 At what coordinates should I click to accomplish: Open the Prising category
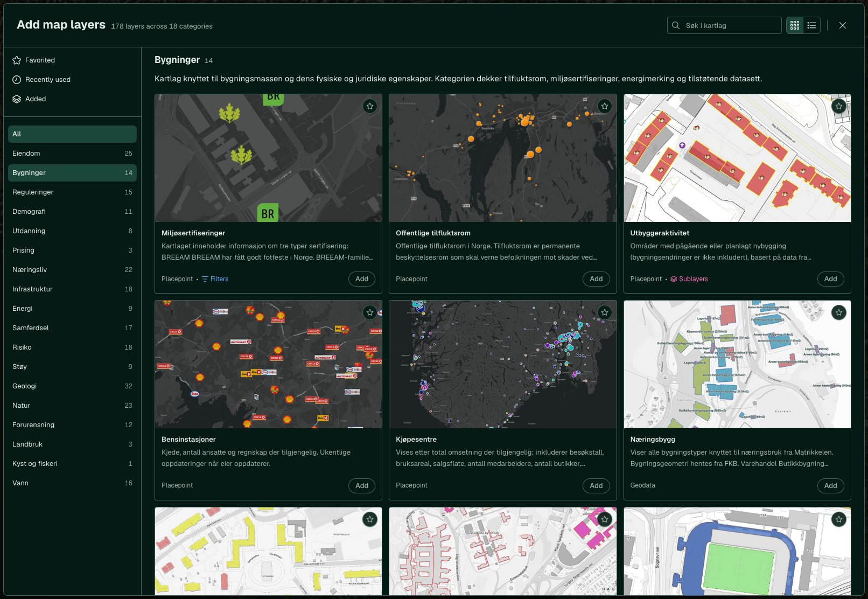point(72,250)
